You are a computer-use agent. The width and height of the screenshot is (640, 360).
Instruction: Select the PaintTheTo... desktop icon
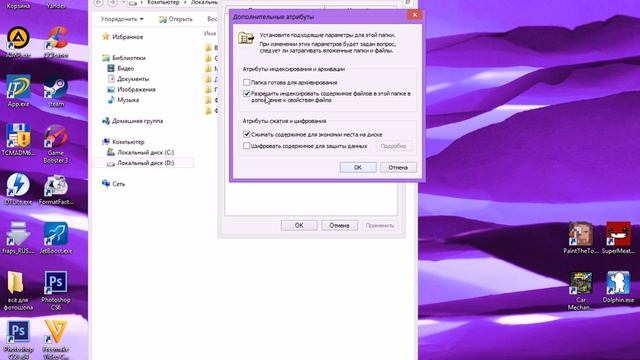click(581, 238)
